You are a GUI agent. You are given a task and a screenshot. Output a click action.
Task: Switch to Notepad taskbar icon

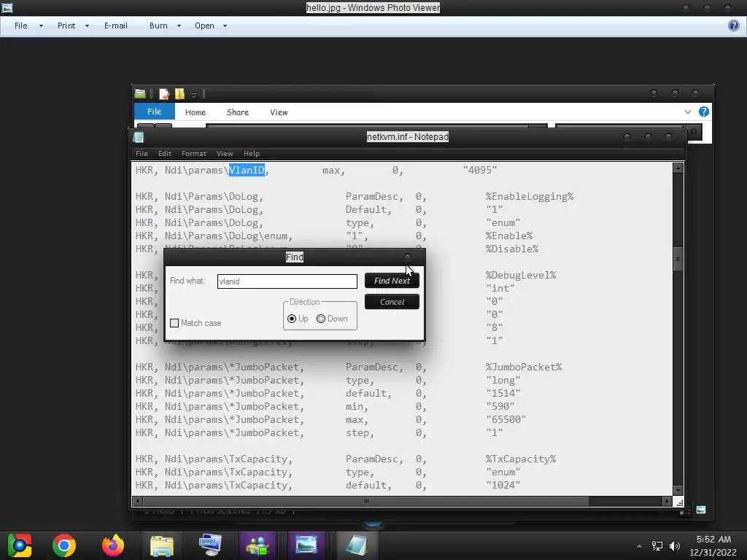coord(355,545)
